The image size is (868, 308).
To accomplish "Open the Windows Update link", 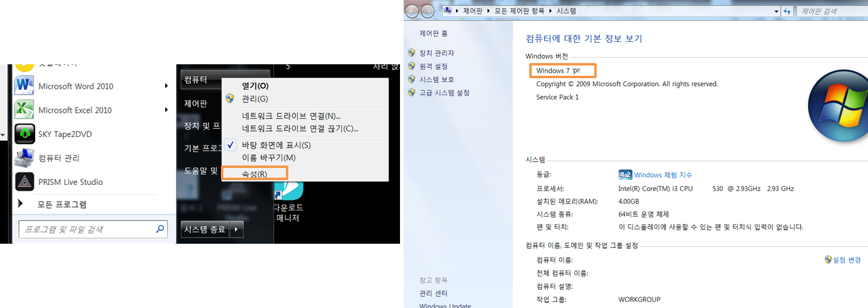I will (x=445, y=305).
